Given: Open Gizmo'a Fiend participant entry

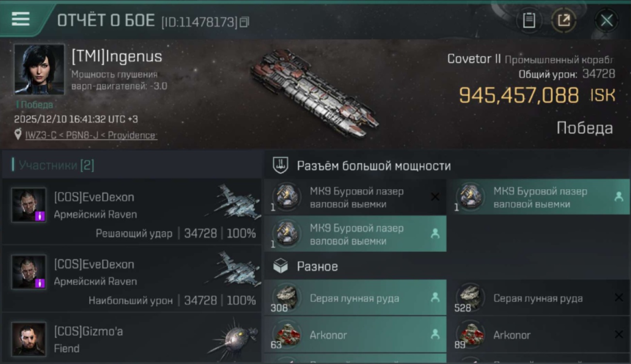Looking at the screenshot, I should (x=132, y=338).
